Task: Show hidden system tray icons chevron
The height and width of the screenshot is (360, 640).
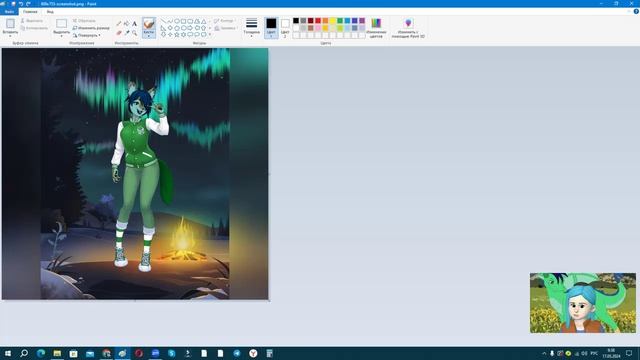Action: point(544,353)
